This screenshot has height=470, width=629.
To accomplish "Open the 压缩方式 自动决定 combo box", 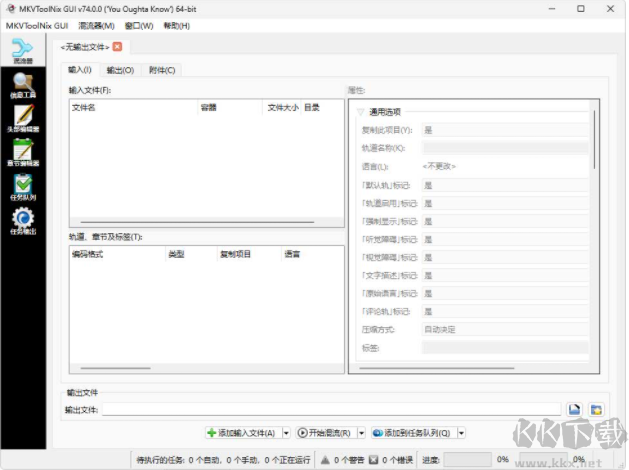I will point(505,330).
